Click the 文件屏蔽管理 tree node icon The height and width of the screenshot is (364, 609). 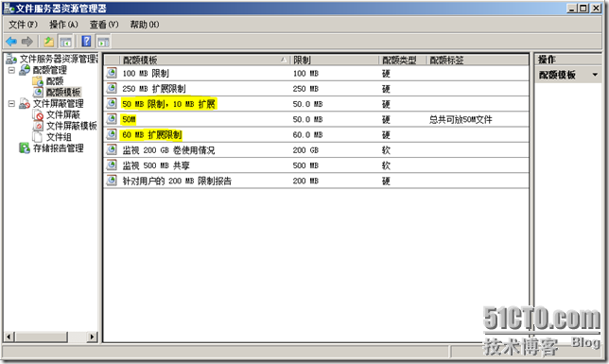pos(25,104)
